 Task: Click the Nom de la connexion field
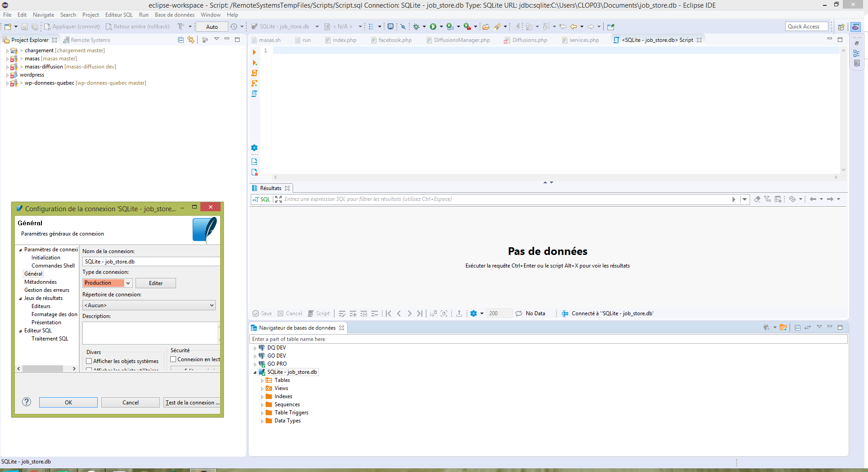coord(151,262)
